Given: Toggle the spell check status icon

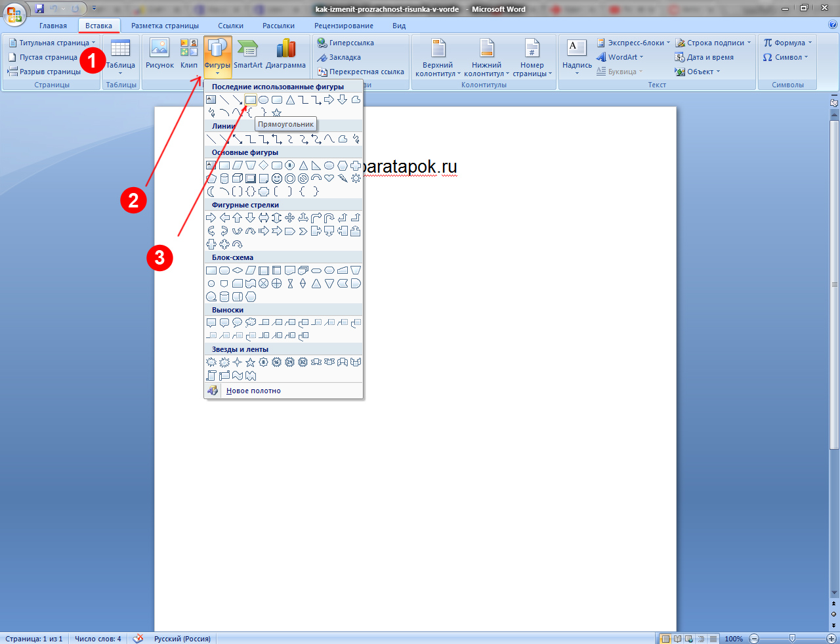Looking at the screenshot, I should (x=138, y=639).
